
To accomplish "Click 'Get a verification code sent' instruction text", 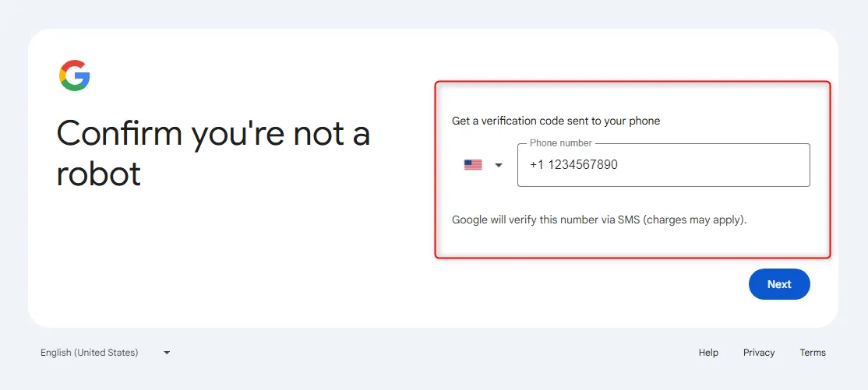I will click(x=531, y=121).
